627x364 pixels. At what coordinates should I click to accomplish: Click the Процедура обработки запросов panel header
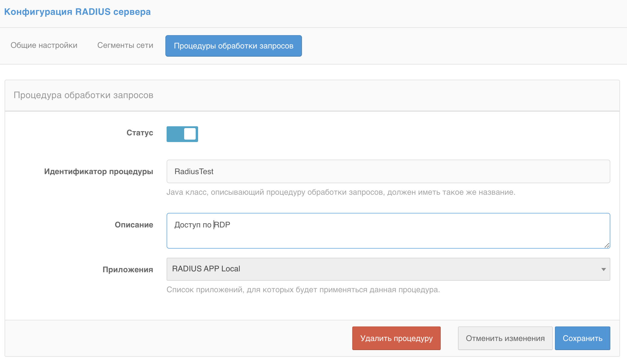coord(83,95)
